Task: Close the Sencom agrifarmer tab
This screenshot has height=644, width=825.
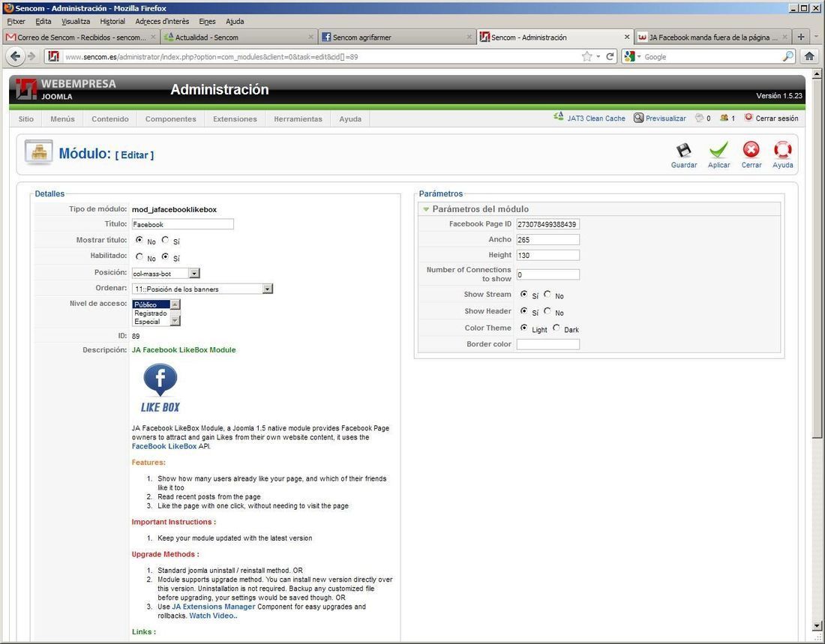Action: tap(469, 37)
